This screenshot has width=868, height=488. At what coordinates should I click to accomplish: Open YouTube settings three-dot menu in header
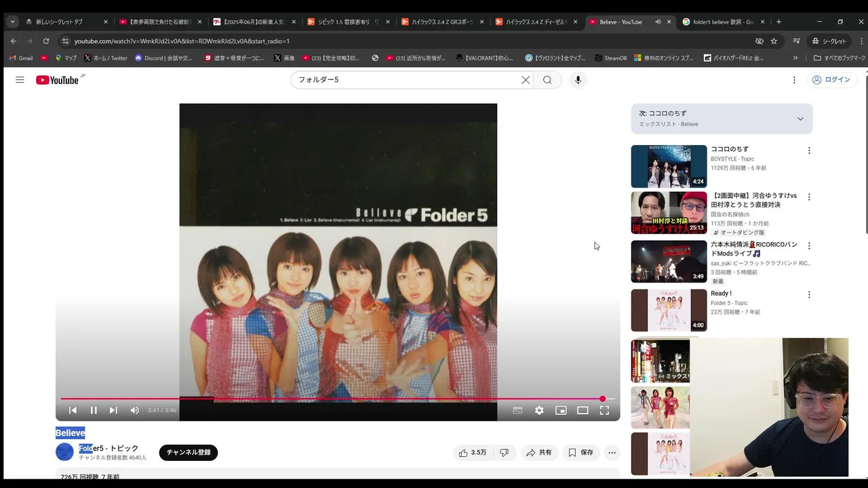pyautogui.click(x=794, y=80)
